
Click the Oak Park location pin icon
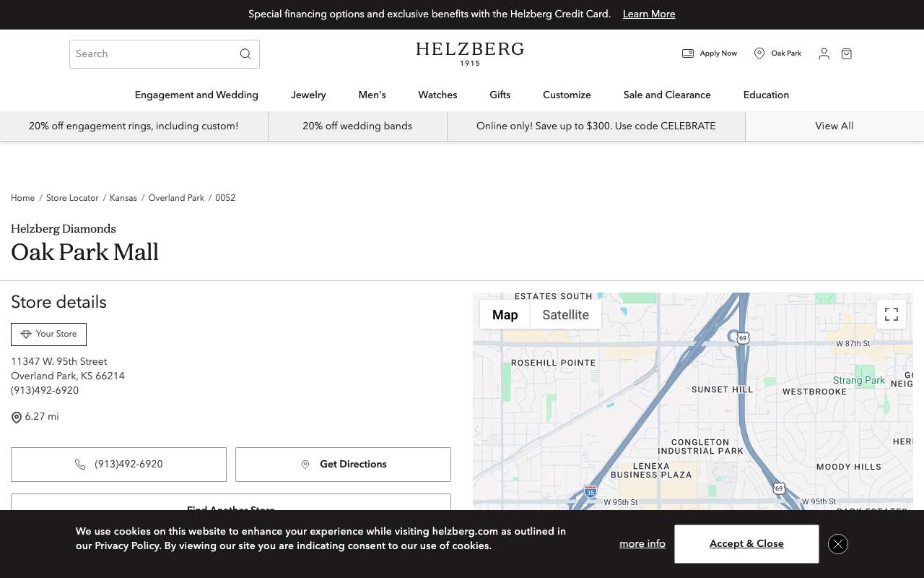759,53
